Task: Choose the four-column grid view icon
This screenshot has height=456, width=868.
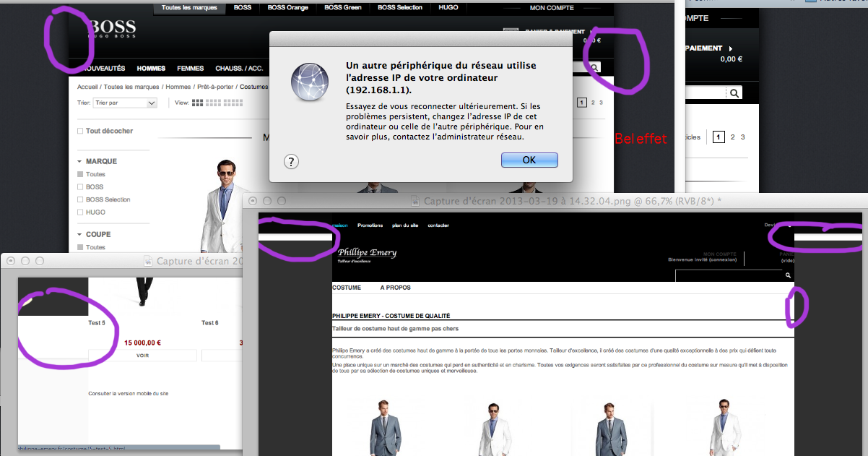Action: pyautogui.click(x=212, y=103)
